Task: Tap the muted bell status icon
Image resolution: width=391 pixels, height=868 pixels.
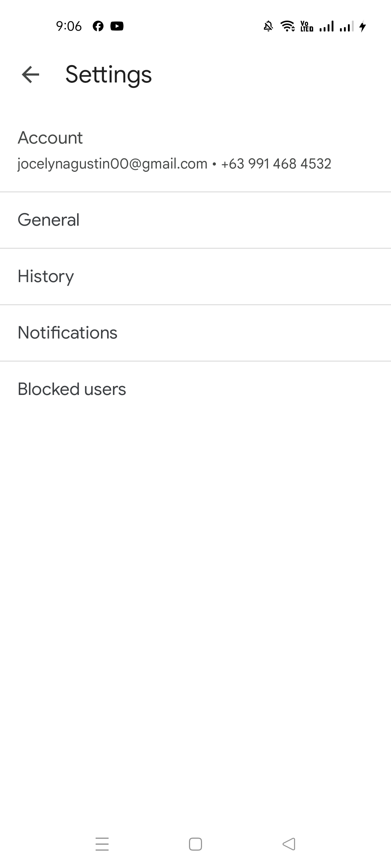Action: point(268,26)
